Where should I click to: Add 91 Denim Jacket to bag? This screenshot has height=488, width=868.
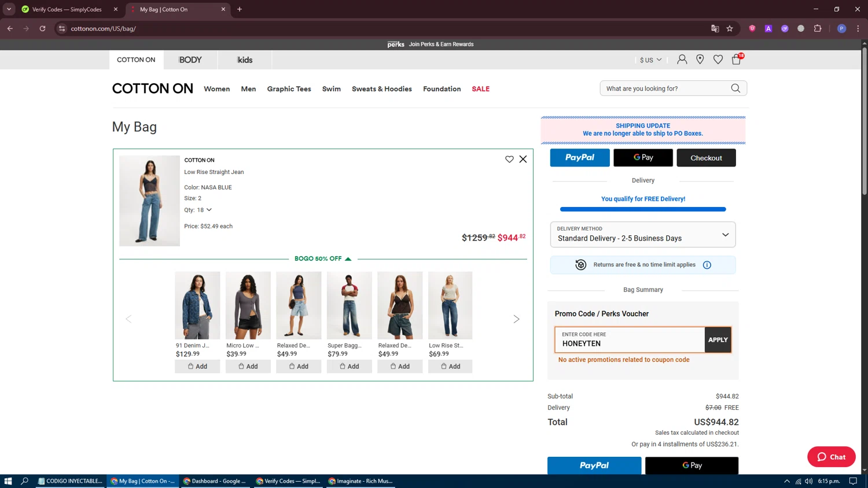(197, 367)
